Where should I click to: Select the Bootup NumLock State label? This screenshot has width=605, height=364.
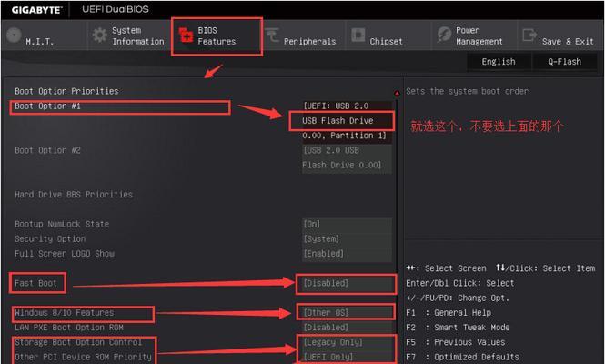pos(62,224)
